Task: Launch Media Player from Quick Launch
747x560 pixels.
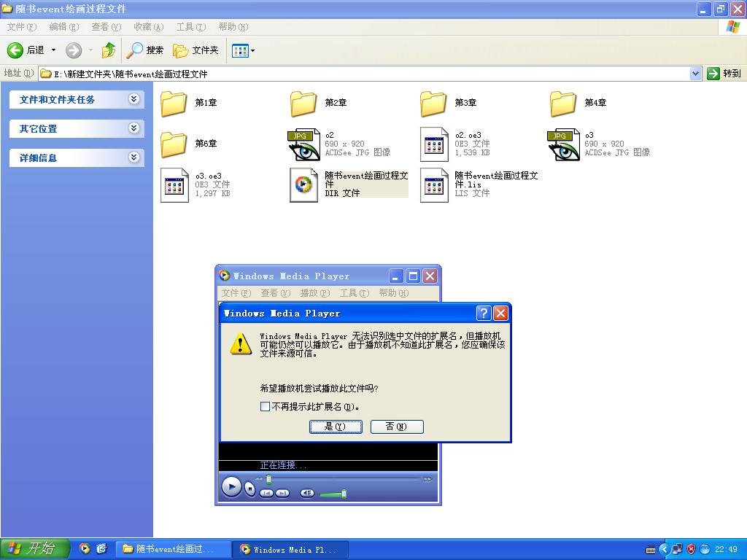Action: (x=85, y=548)
